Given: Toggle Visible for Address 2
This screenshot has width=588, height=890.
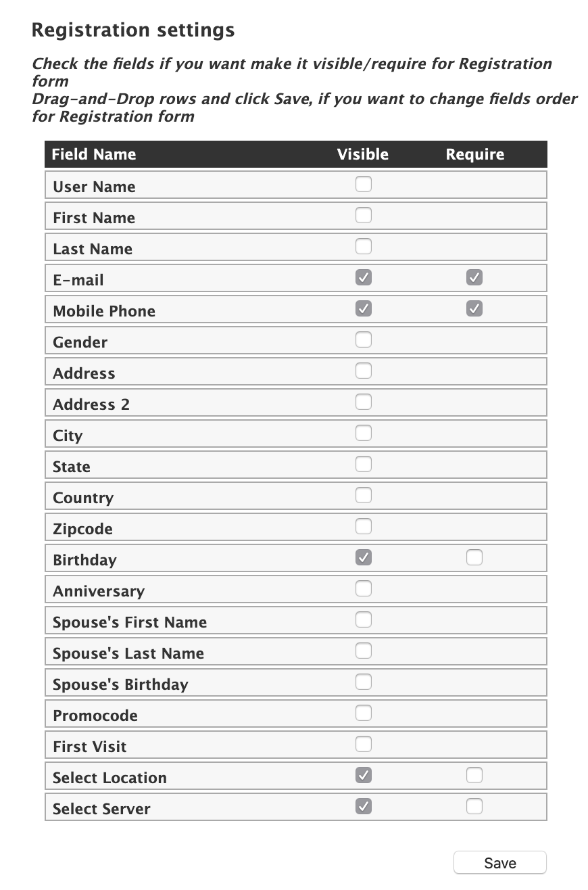Looking at the screenshot, I should (x=363, y=402).
